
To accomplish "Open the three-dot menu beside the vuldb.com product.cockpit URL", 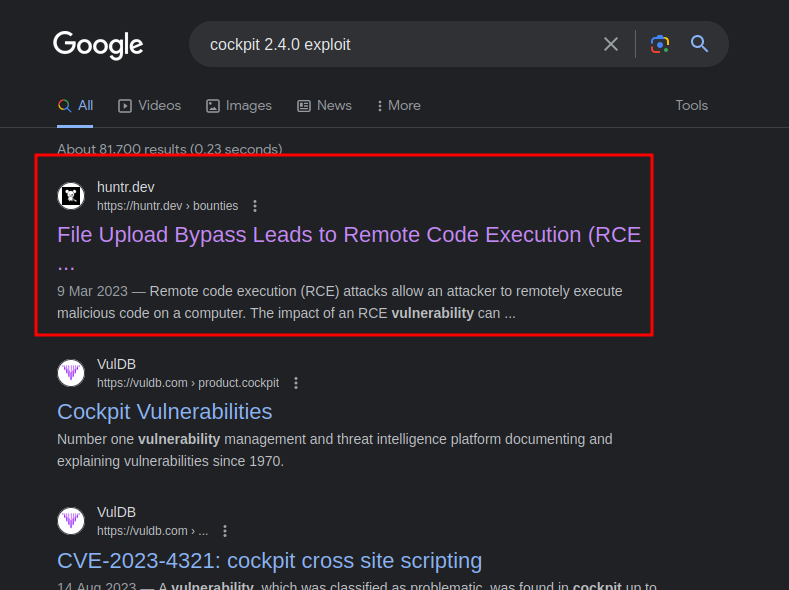I will (x=296, y=383).
